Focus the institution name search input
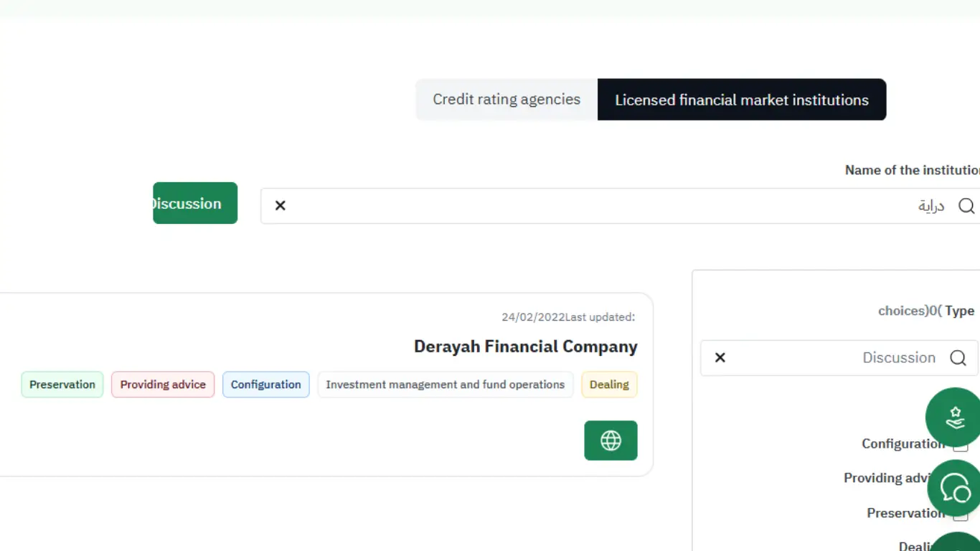 621,206
